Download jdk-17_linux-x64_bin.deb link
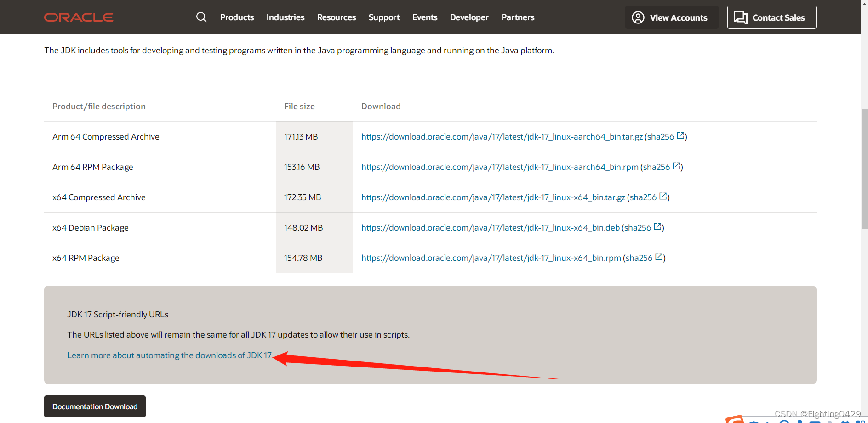The height and width of the screenshot is (423, 868). [491, 228]
